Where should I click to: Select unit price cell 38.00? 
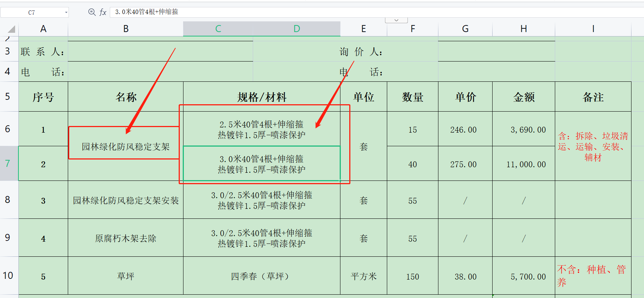point(465,276)
